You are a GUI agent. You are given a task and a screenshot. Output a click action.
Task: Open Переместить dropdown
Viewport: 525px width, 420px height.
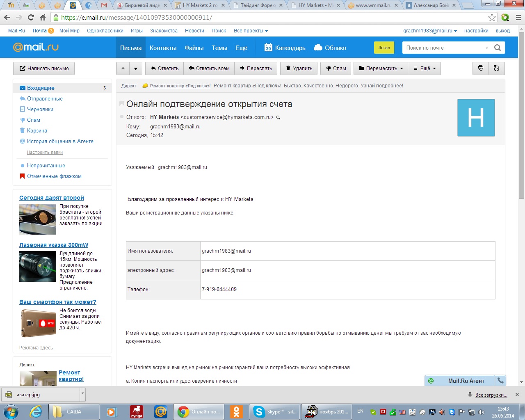pyautogui.click(x=381, y=68)
